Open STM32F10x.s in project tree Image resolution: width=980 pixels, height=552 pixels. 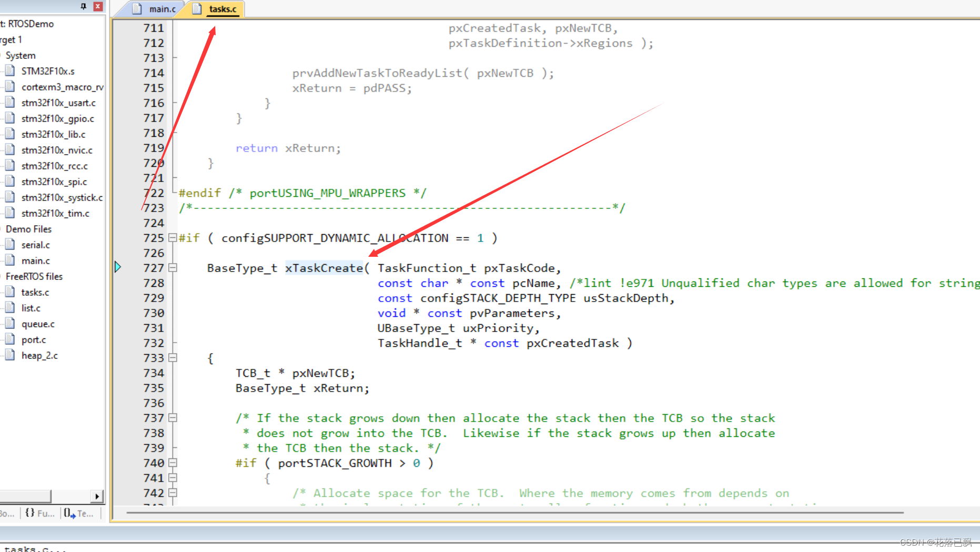48,71
